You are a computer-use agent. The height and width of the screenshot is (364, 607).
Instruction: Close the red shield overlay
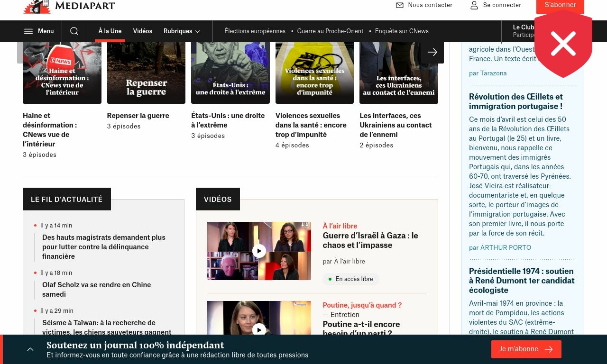point(563,44)
